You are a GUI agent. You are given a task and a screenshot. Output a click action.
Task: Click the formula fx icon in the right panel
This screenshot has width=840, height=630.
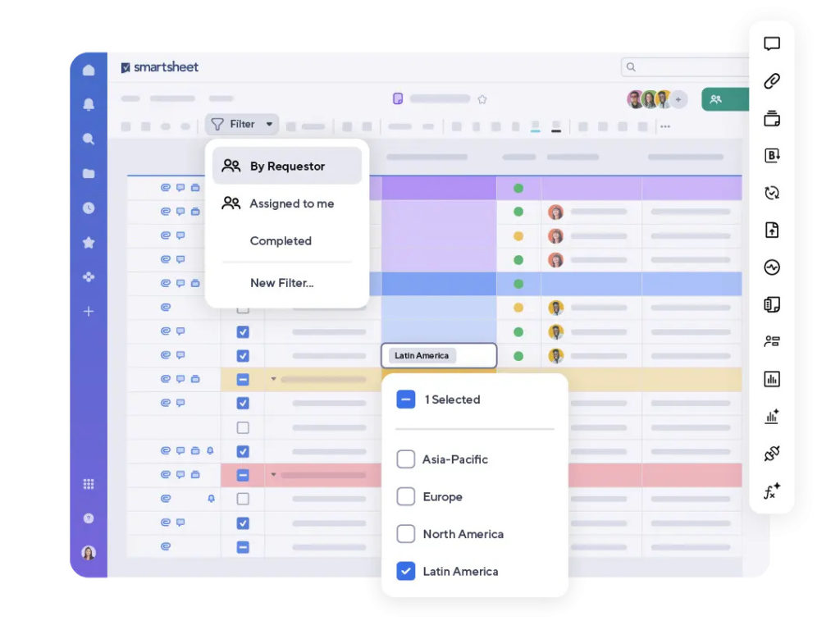771,491
